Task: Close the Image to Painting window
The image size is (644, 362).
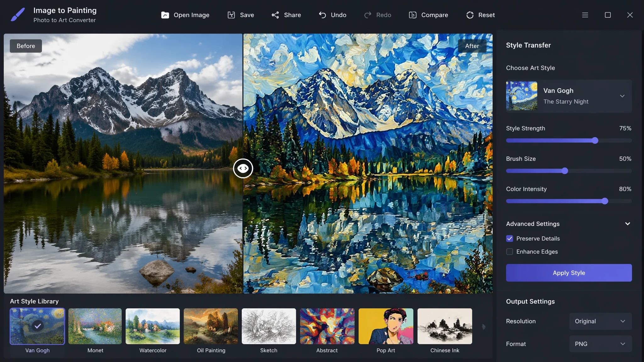Action: pyautogui.click(x=630, y=15)
